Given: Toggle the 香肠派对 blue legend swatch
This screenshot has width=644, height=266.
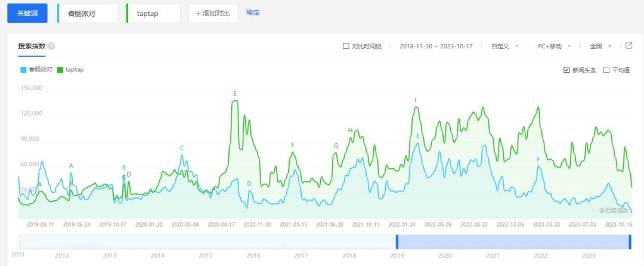Looking at the screenshot, I should 23,70.
